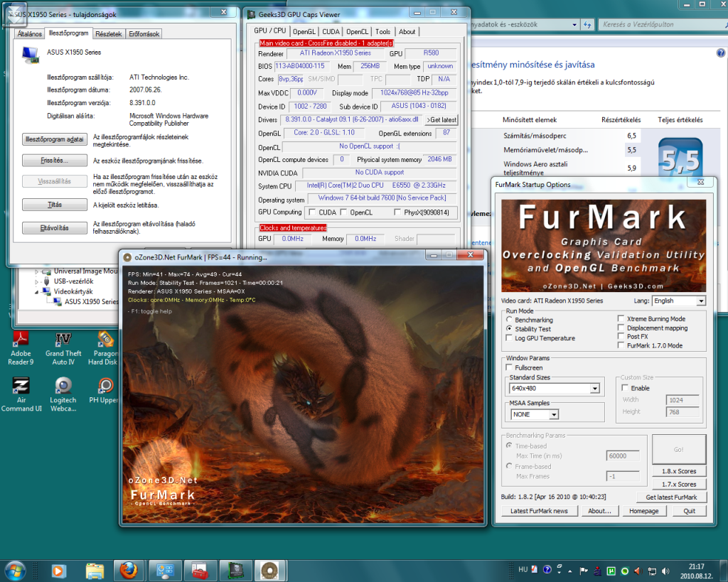
Task: Switch to Részletek tab
Action: [108, 34]
